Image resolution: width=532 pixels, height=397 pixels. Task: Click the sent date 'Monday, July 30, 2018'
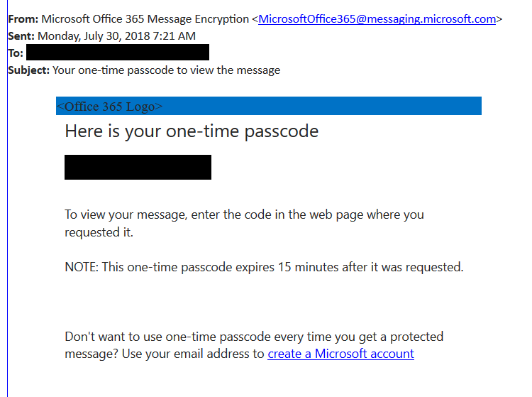tap(94, 36)
